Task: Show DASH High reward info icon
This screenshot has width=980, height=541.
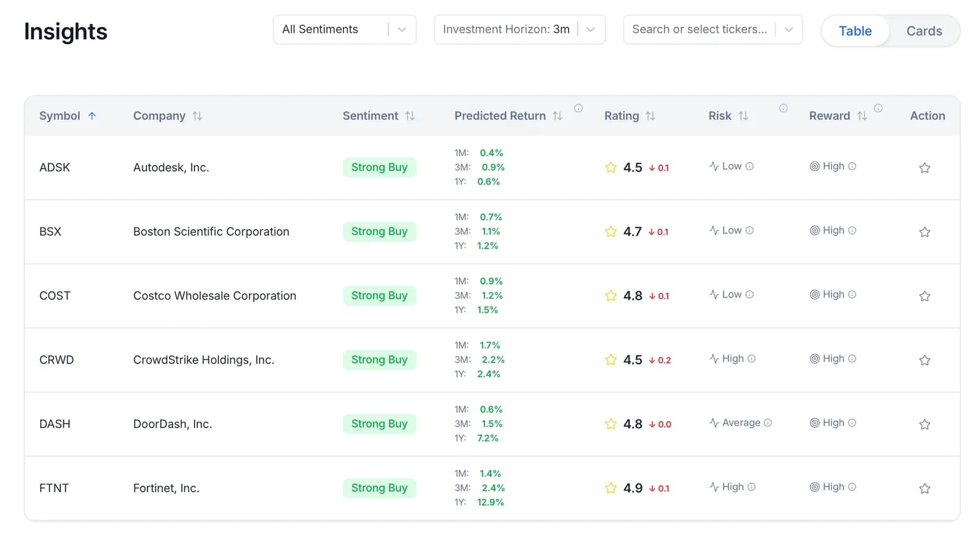Action: coord(852,423)
